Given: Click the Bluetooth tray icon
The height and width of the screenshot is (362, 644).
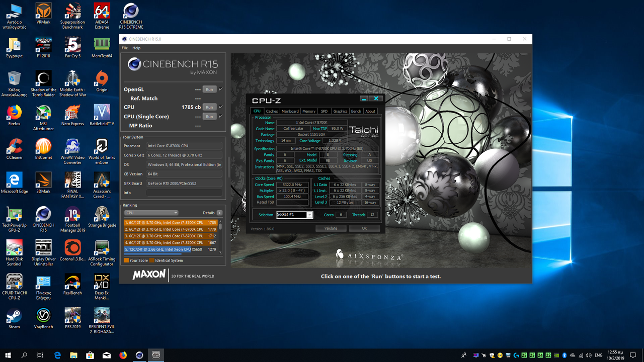Looking at the screenshot, I should pyautogui.click(x=564, y=355).
